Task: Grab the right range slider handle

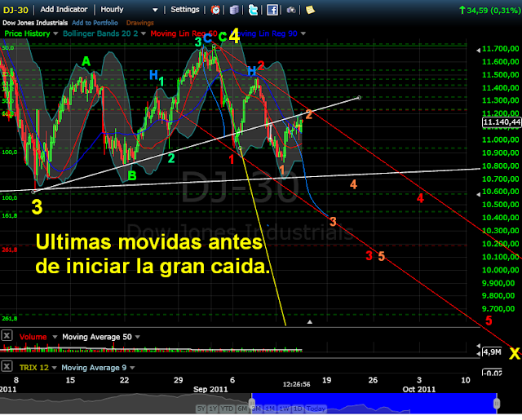Action: (x=497, y=404)
